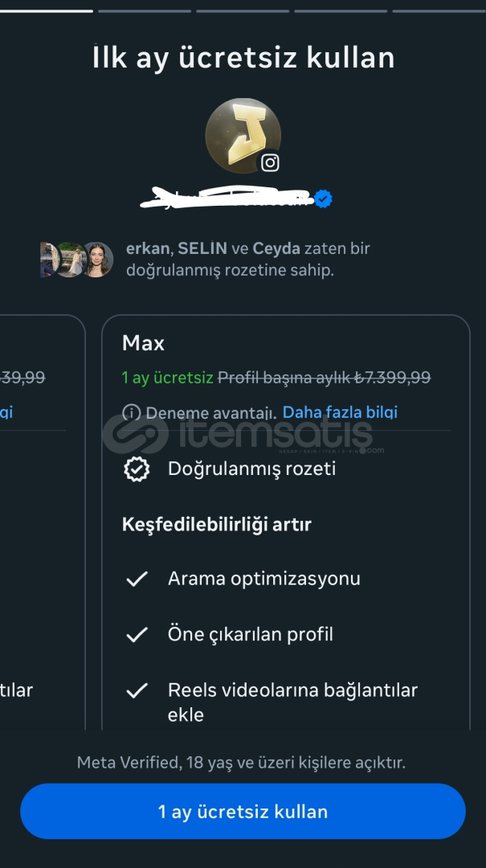
Task: Tap the second progress indicator segment
Action: point(145,10)
